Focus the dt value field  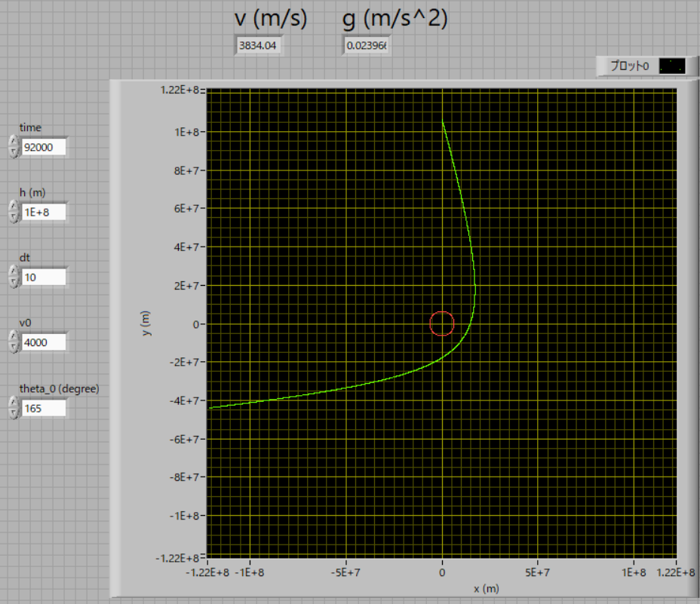click(44, 277)
